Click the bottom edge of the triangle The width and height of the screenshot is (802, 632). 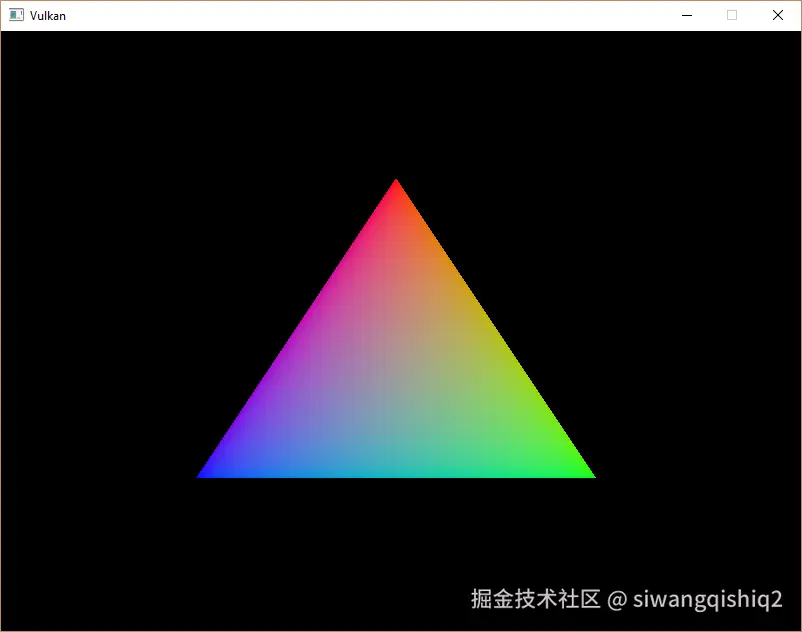pyautogui.click(x=396, y=476)
